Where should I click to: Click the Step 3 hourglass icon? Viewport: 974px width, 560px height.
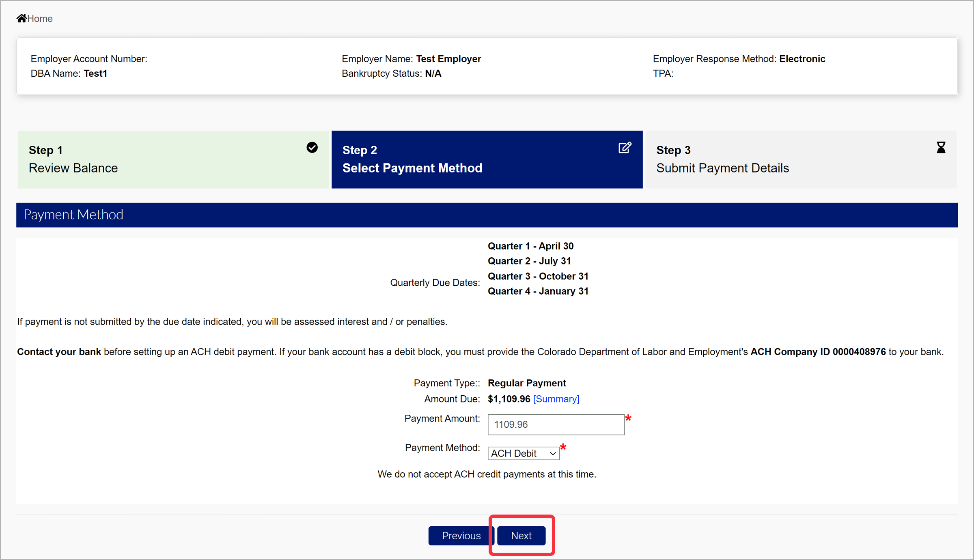click(941, 147)
